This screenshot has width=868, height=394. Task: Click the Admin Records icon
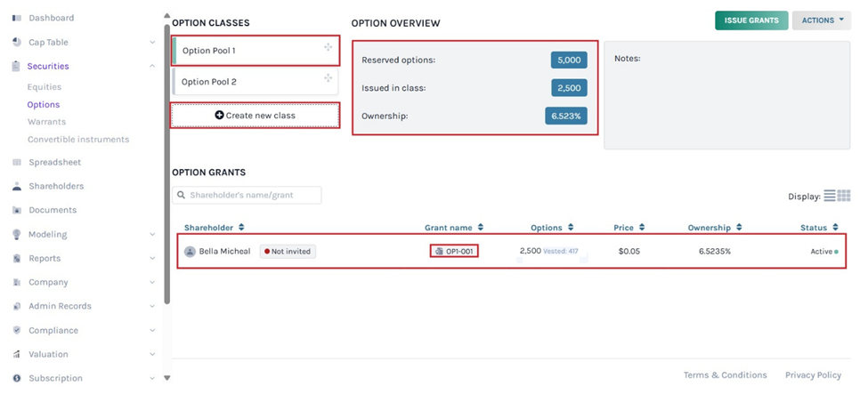pyautogui.click(x=17, y=306)
